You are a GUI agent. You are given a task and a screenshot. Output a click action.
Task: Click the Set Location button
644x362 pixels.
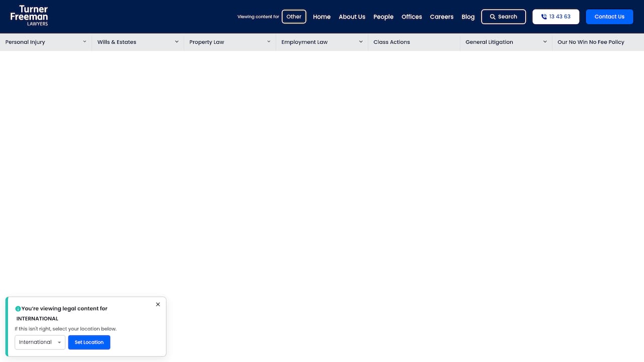[89, 342]
